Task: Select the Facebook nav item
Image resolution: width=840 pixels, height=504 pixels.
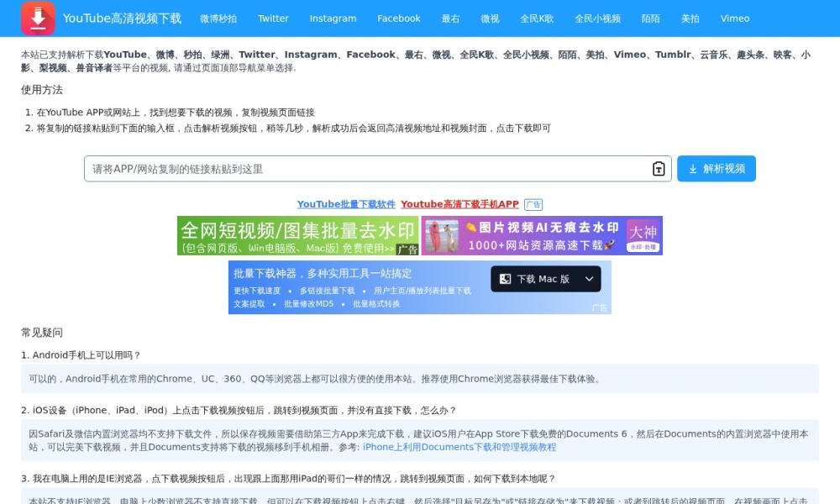Action: pyautogui.click(x=398, y=18)
